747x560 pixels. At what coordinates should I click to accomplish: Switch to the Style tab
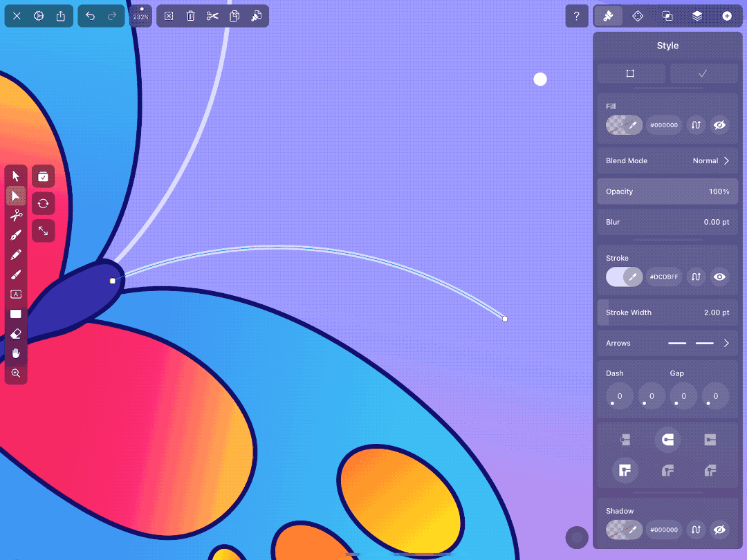pos(608,16)
